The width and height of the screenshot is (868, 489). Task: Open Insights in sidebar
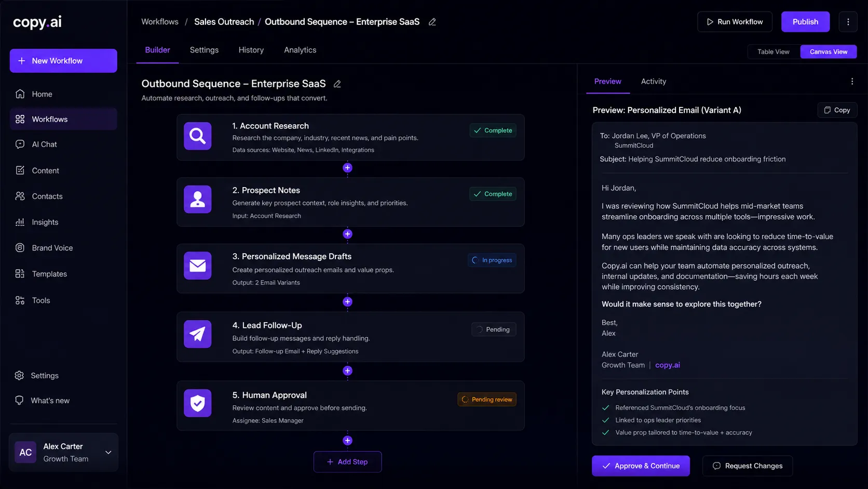coord(63,222)
